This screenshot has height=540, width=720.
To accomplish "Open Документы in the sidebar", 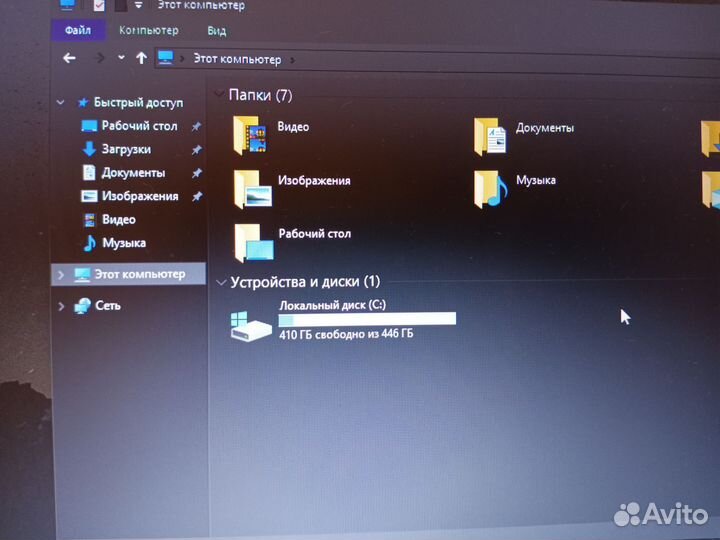I will 133,173.
